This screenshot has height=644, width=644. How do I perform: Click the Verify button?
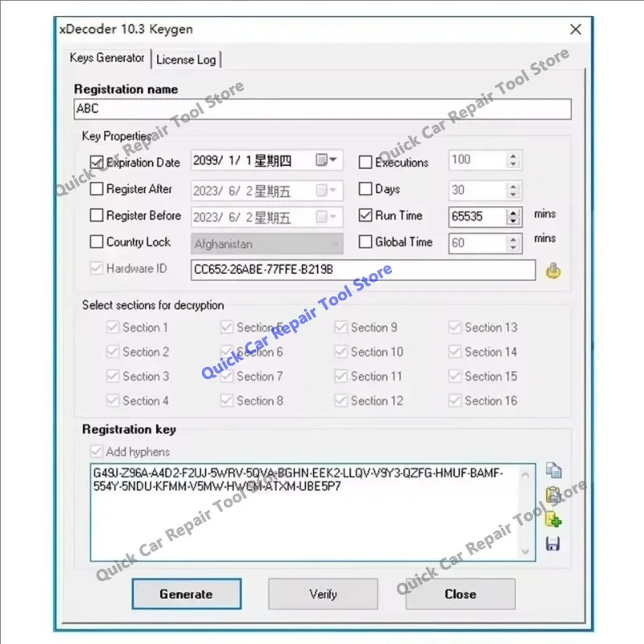(324, 594)
